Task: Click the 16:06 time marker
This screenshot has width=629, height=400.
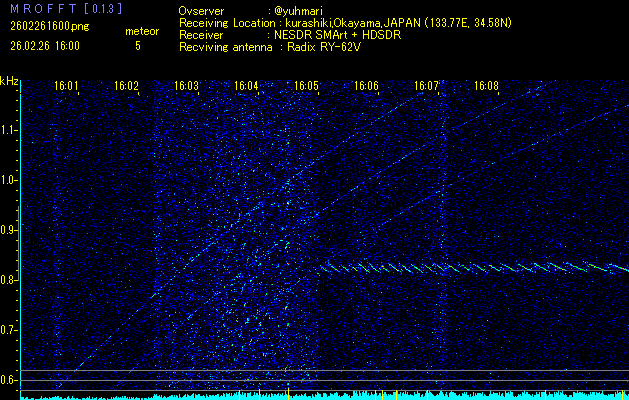Action: point(367,87)
